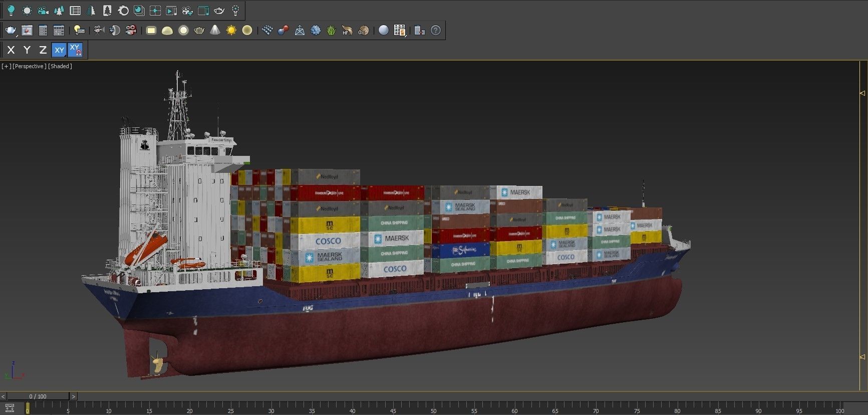Restrict transform to X axis
Image resolution: width=868 pixels, height=415 pixels.
point(11,50)
